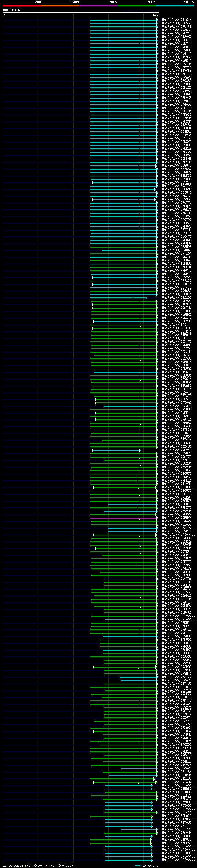
Task: Select hit label UniRef100_A5ANK1
Action: (x=176, y=315)
